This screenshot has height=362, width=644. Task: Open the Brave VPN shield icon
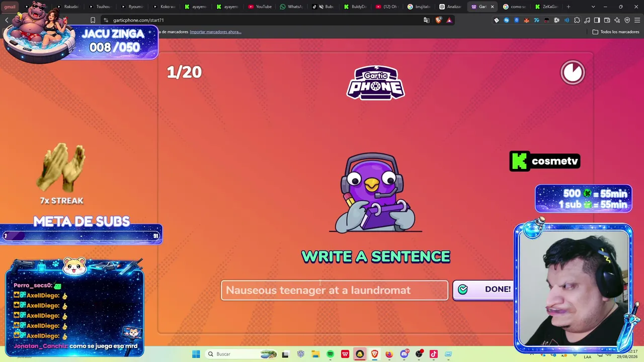[x=627, y=20]
